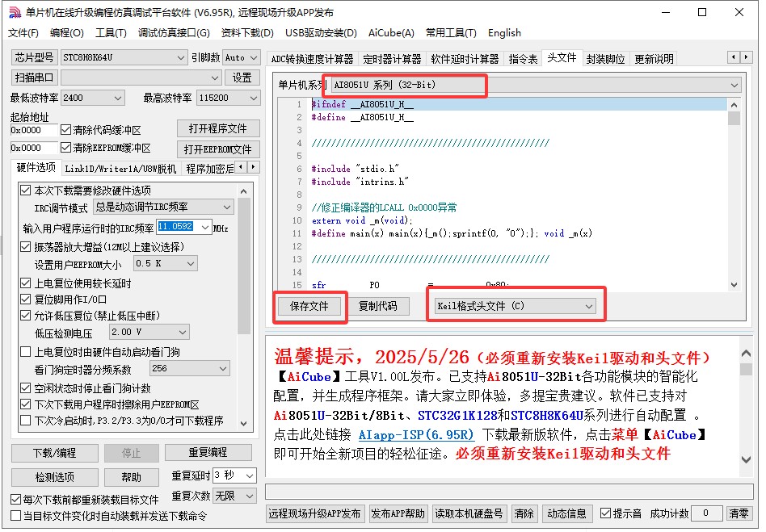This screenshot has height=532, width=766.
Task: Click the 设置 serial port button
Action: pyautogui.click(x=242, y=77)
